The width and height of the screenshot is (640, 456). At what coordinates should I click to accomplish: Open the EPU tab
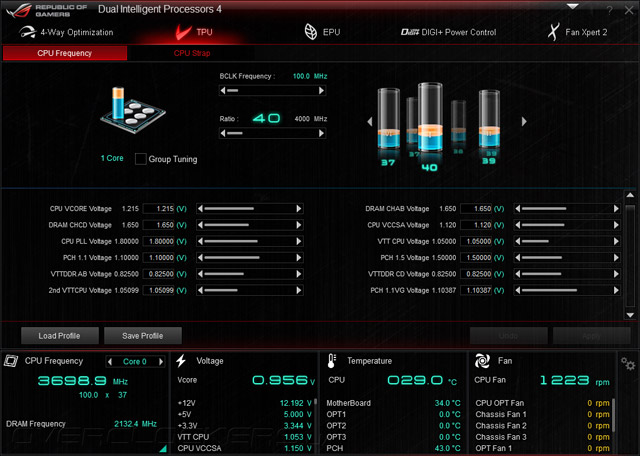click(322, 32)
